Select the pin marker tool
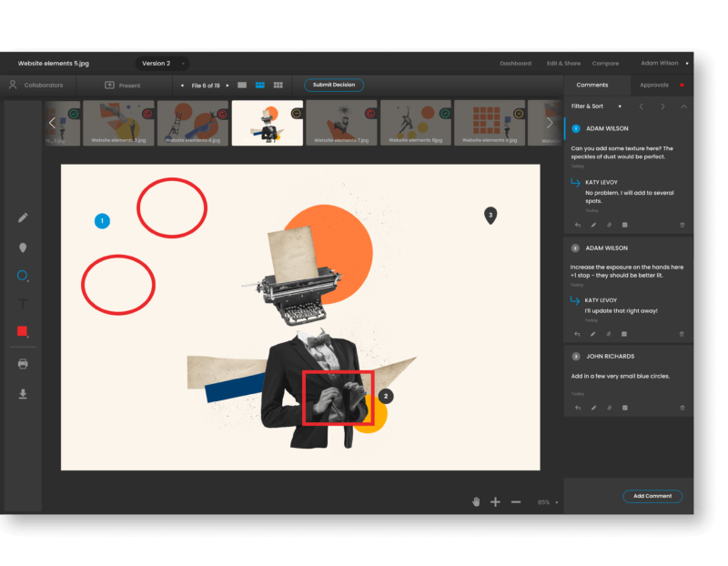The height and width of the screenshot is (566, 728). (23, 247)
